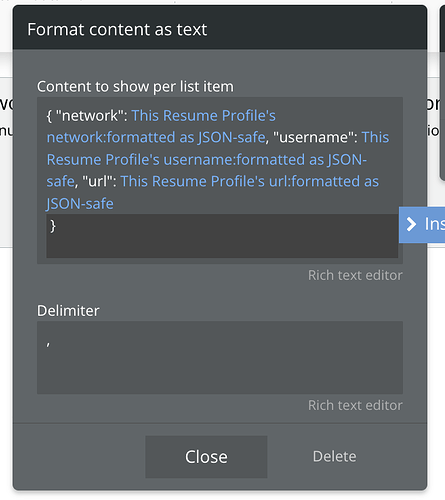The height and width of the screenshot is (500, 445).
Task: Delete this format expression via the Delete button
Action: pyautogui.click(x=334, y=456)
